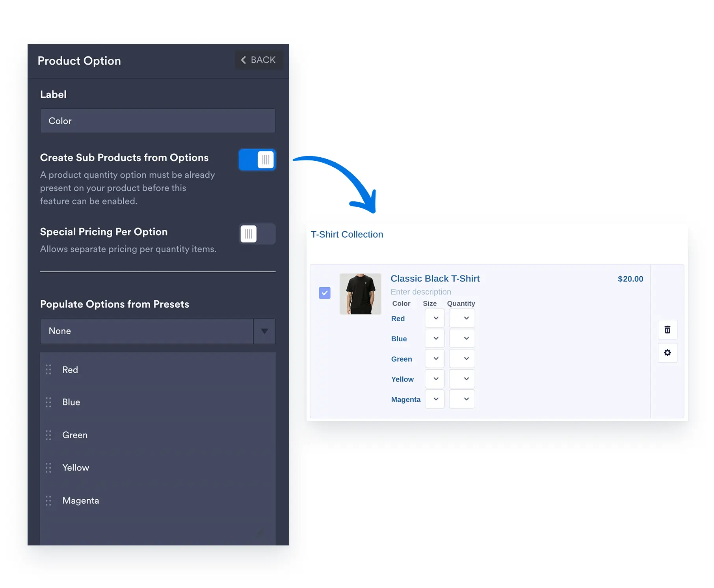Click drag handle next to Yellow
This screenshot has height=588, width=714.
[x=48, y=467]
